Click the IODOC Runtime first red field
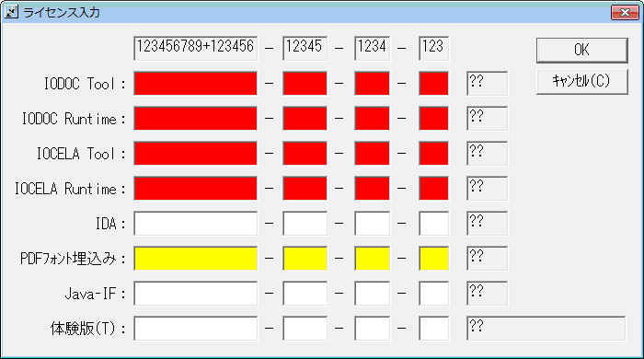This screenshot has width=644, height=359. [195, 119]
